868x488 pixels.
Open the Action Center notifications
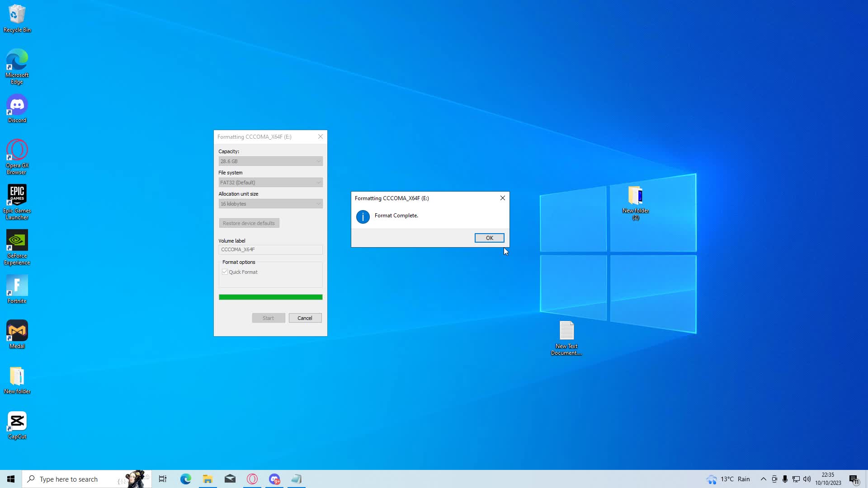(854, 479)
